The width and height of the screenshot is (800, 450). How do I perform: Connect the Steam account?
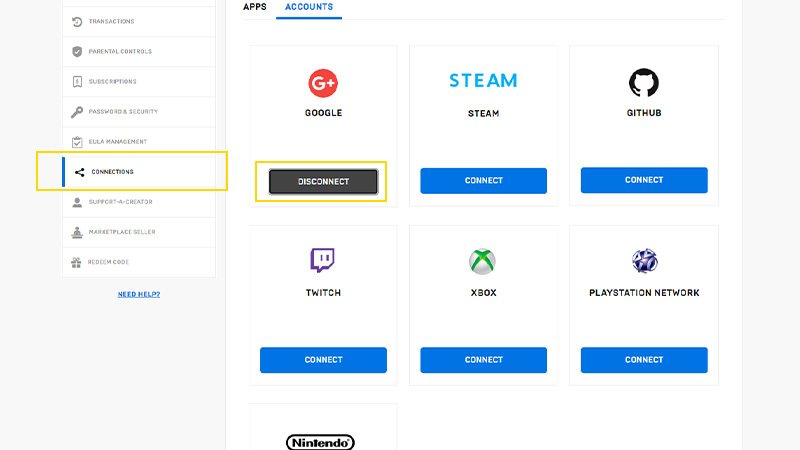pos(483,181)
